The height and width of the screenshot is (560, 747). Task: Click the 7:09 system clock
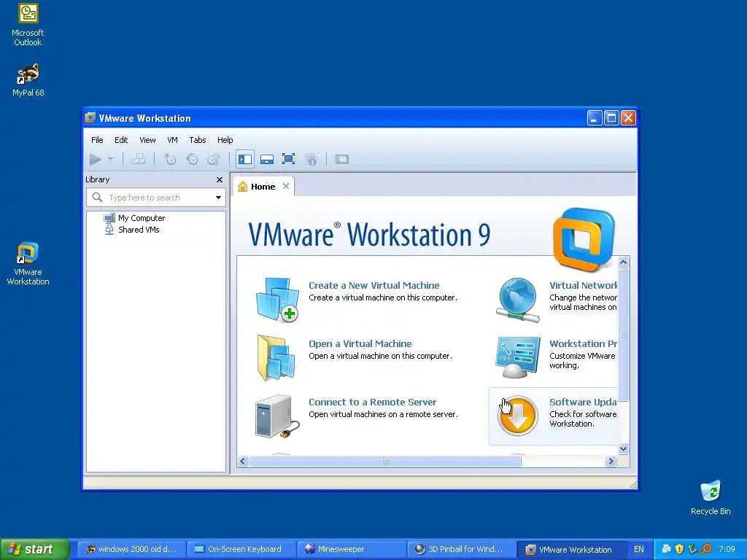[x=727, y=549]
